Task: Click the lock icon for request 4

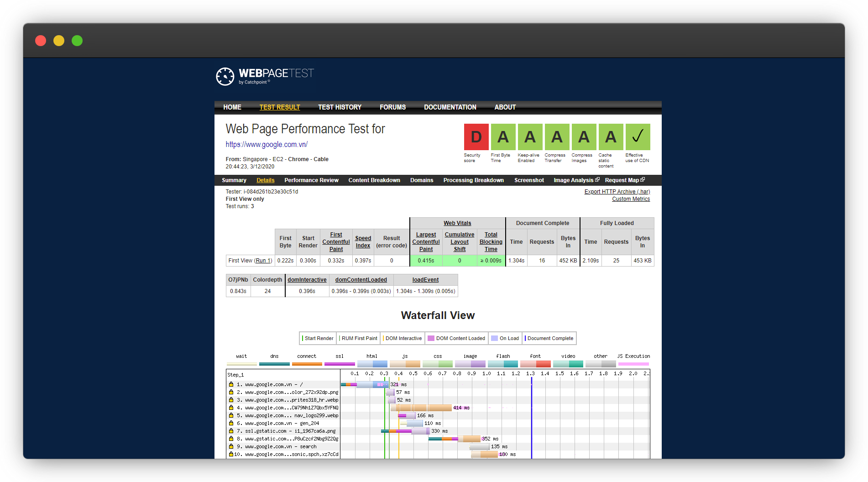Action: 231,408
